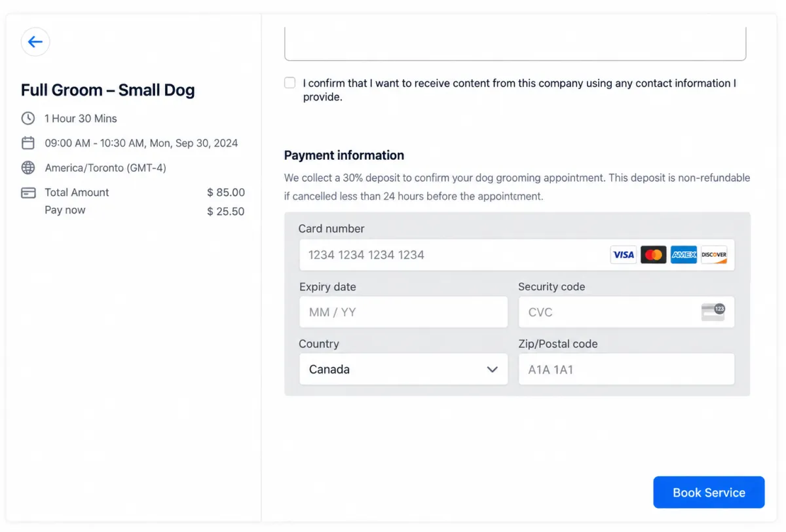Focus the Card number input field
Viewport: 786px width, 532px height.
517,255
